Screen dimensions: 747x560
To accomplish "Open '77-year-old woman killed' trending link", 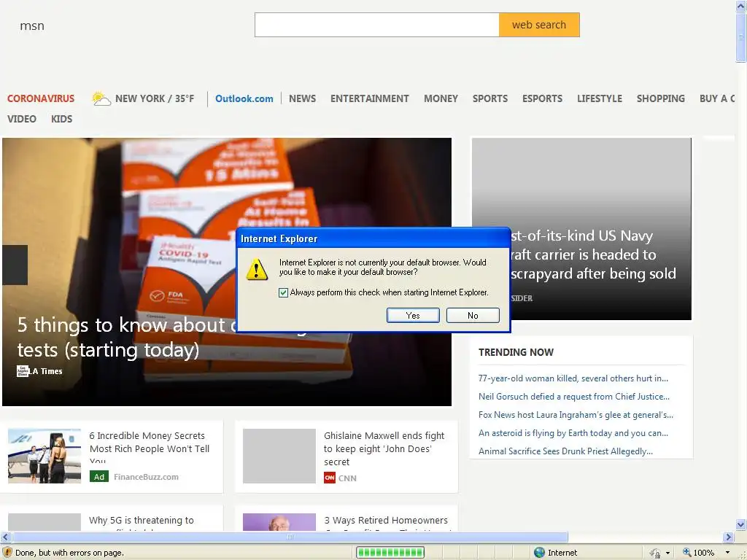I will pos(573,378).
